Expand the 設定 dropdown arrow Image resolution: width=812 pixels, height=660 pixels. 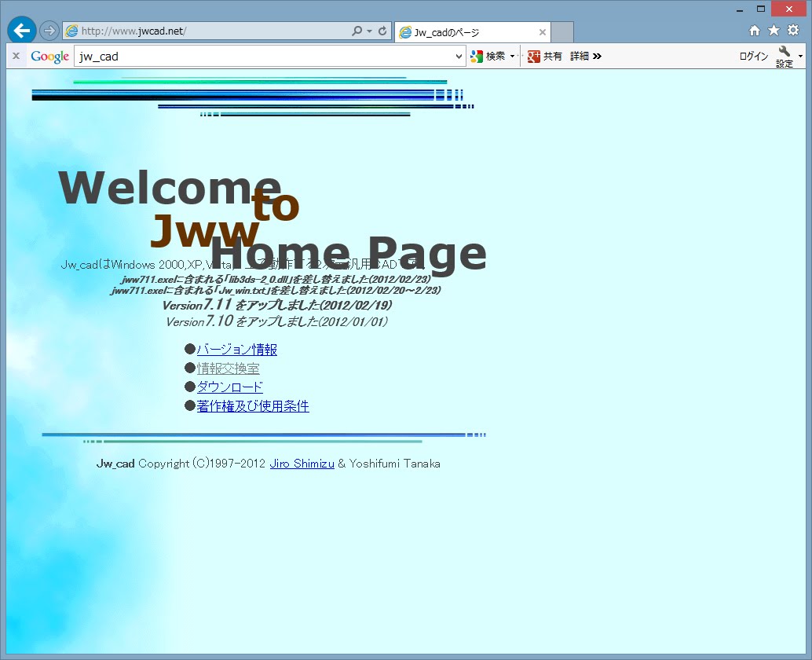tap(800, 56)
